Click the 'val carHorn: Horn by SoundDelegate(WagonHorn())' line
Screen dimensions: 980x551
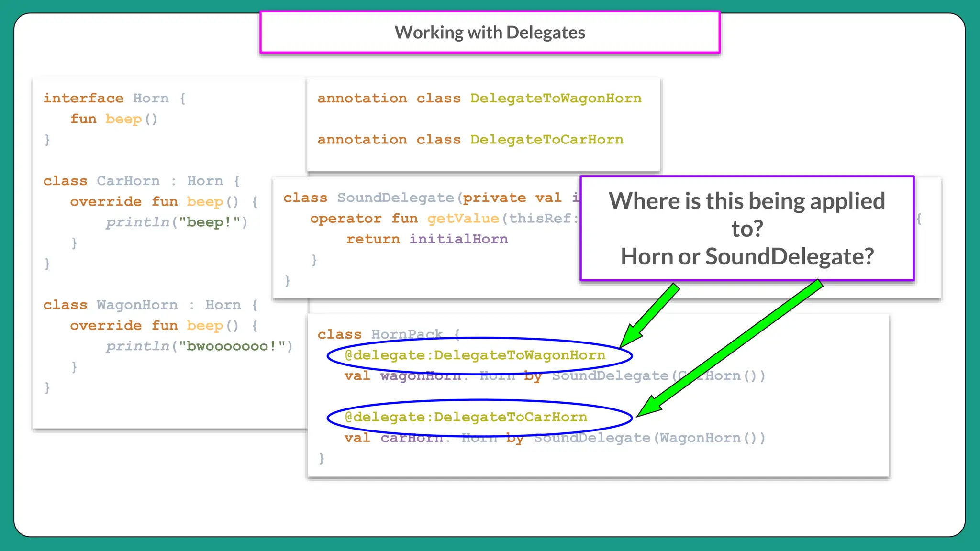click(555, 438)
